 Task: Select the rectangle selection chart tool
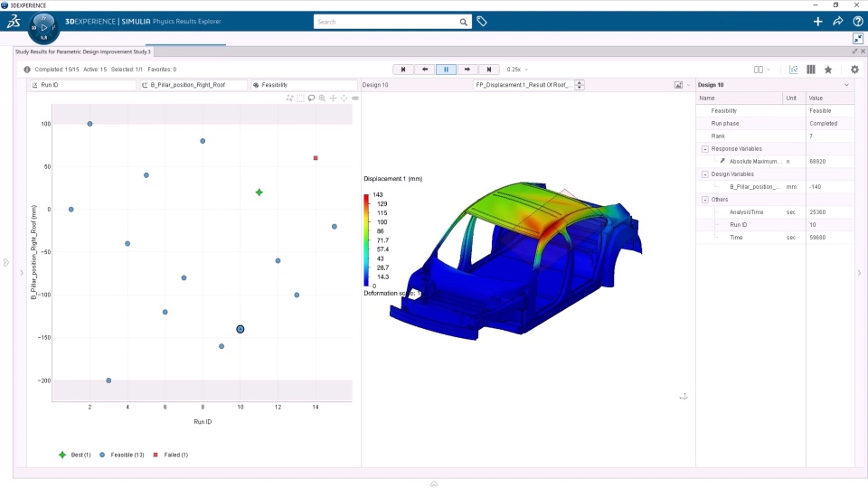[x=300, y=98]
